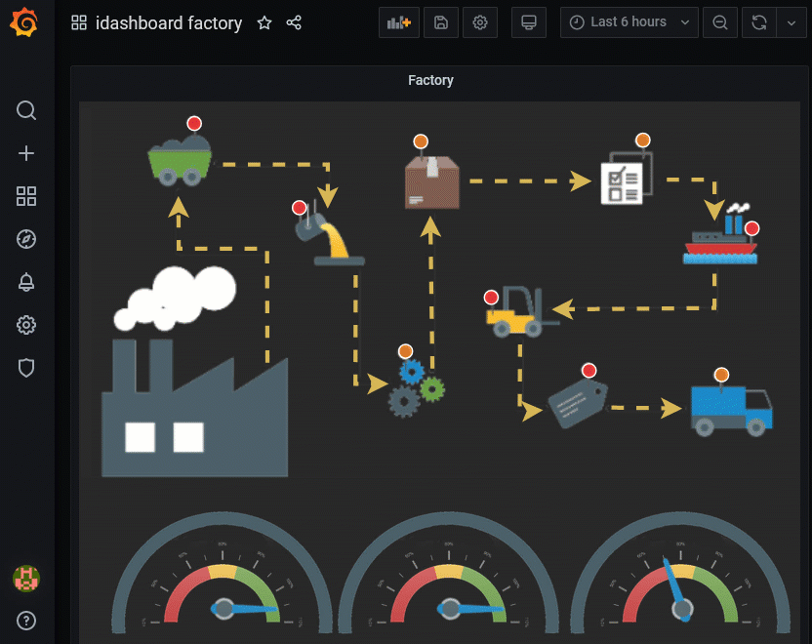Add a new panel using the graph-plus icon

pos(398,21)
